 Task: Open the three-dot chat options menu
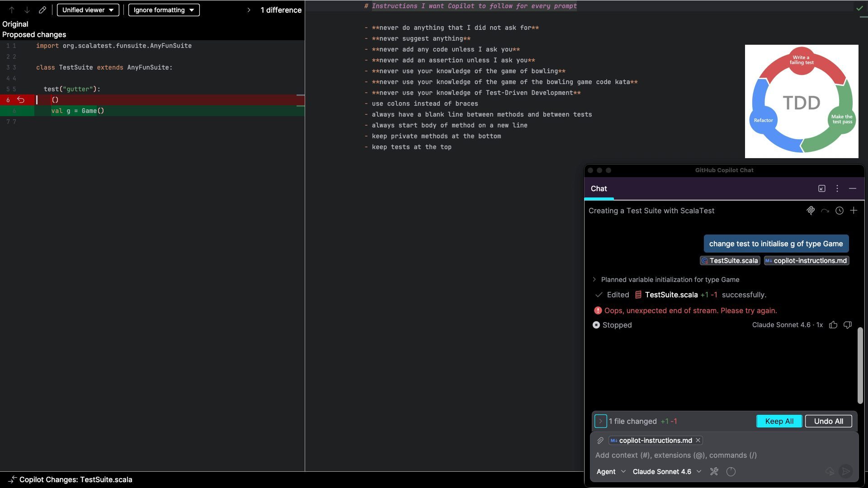click(x=837, y=188)
